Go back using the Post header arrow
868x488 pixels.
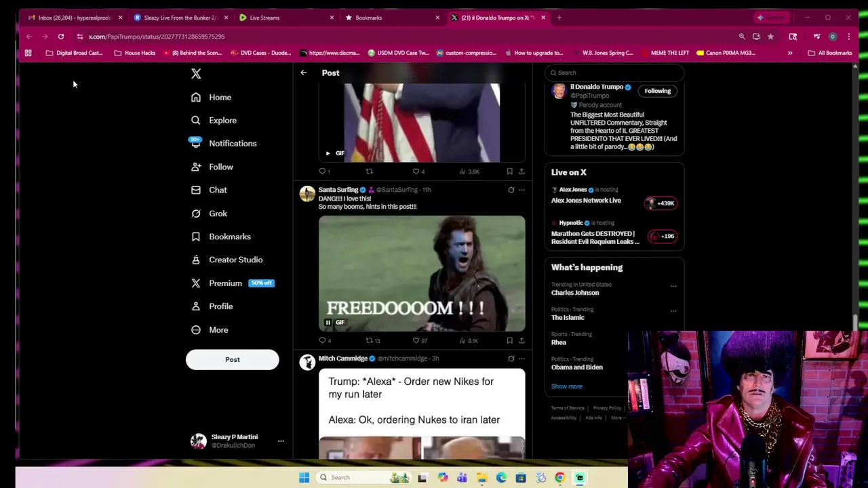coord(304,73)
